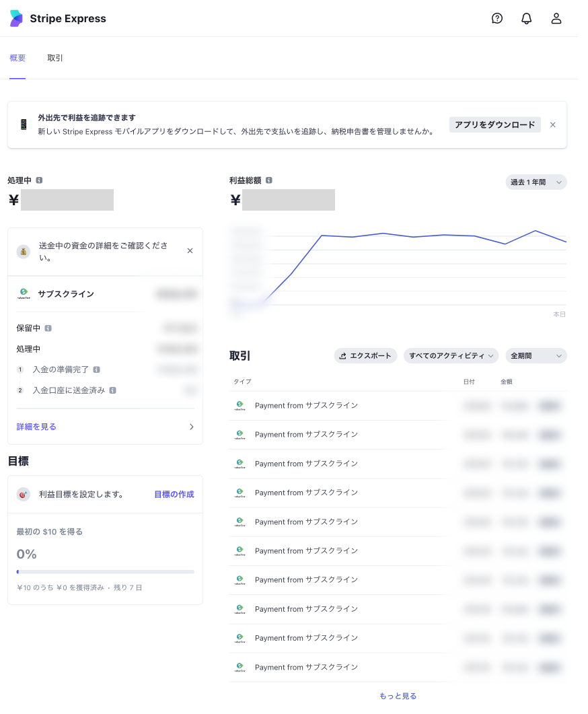Viewport: 588px width, 714px height.
Task: Click info icon beside 入金口座に送金済み
Action: pyautogui.click(x=112, y=390)
